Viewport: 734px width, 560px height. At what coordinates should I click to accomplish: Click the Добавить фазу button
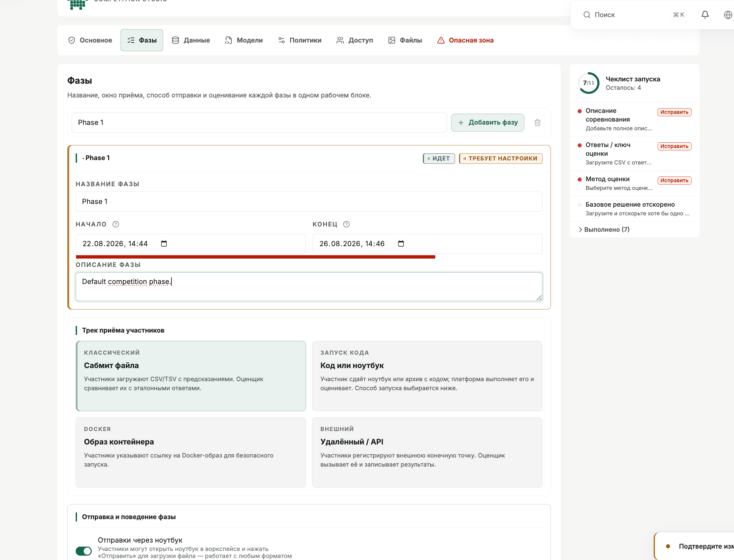point(488,123)
